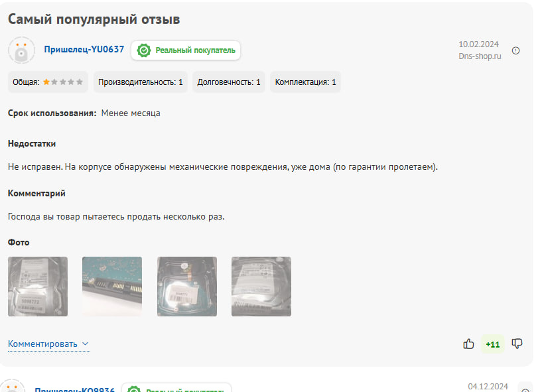Click the Dns-shop.ru source label

tap(480, 56)
